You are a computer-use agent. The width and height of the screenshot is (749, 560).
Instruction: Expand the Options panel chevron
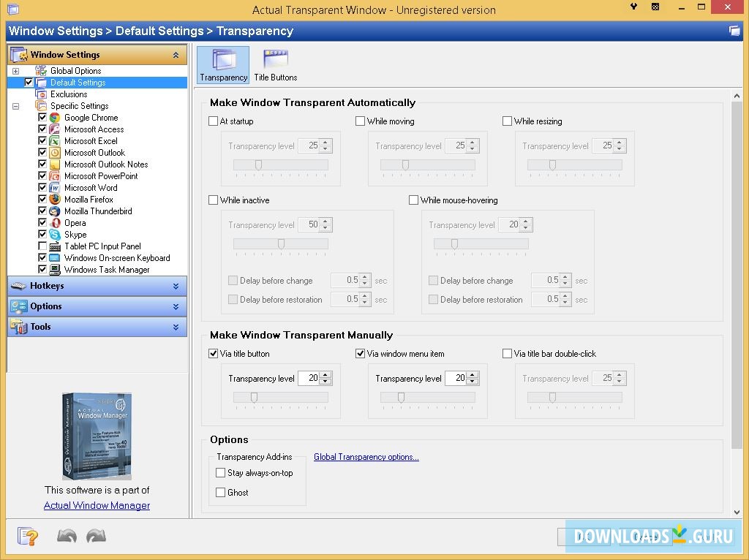[x=176, y=306]
